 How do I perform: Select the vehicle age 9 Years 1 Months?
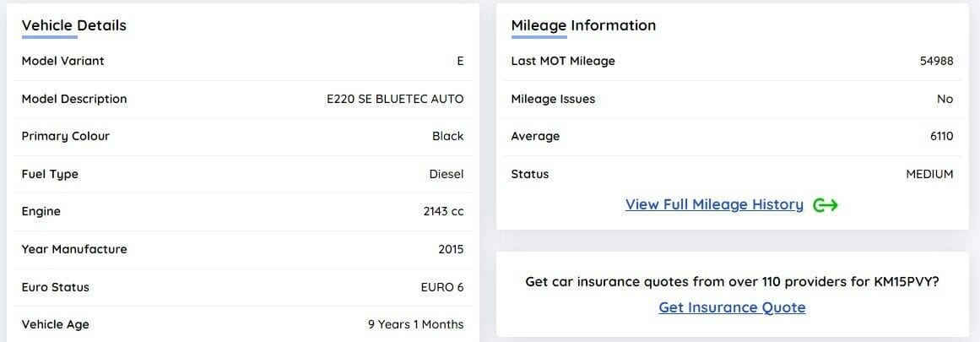tap(415, 324)
